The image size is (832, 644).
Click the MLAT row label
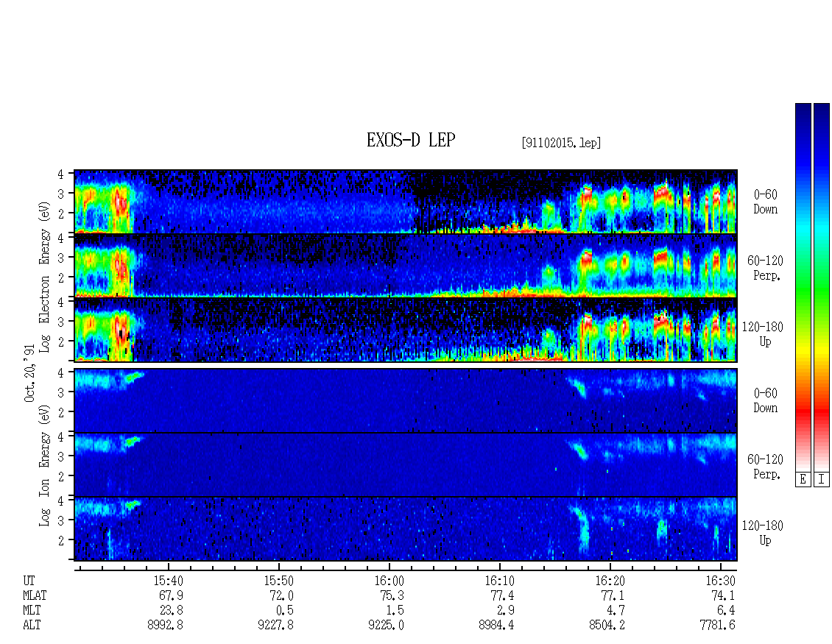[35, 595]
